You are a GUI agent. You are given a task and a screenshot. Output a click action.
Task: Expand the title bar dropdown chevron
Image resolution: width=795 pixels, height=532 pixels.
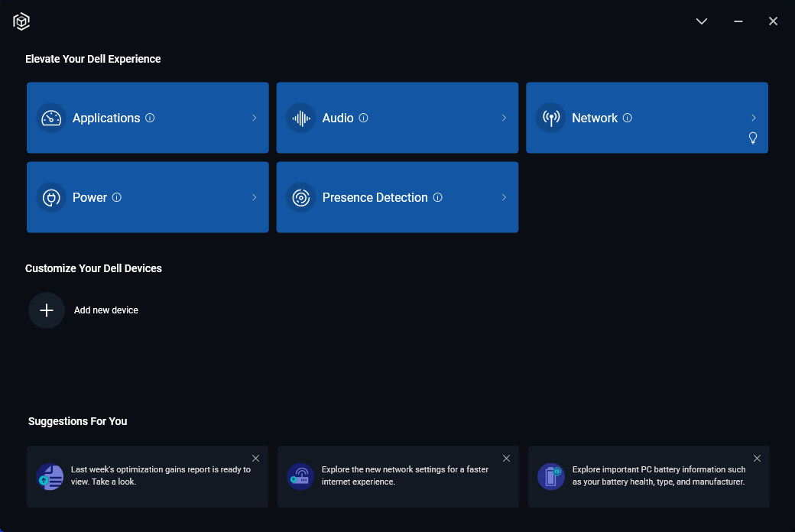click(702, 21)
